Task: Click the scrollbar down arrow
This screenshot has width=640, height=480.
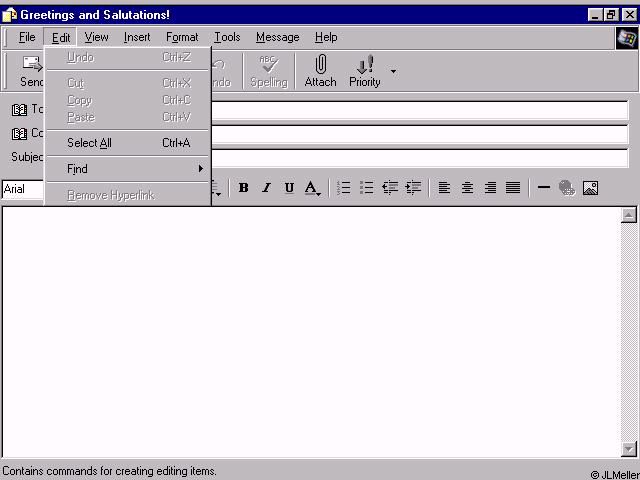Action: [629, 449]
